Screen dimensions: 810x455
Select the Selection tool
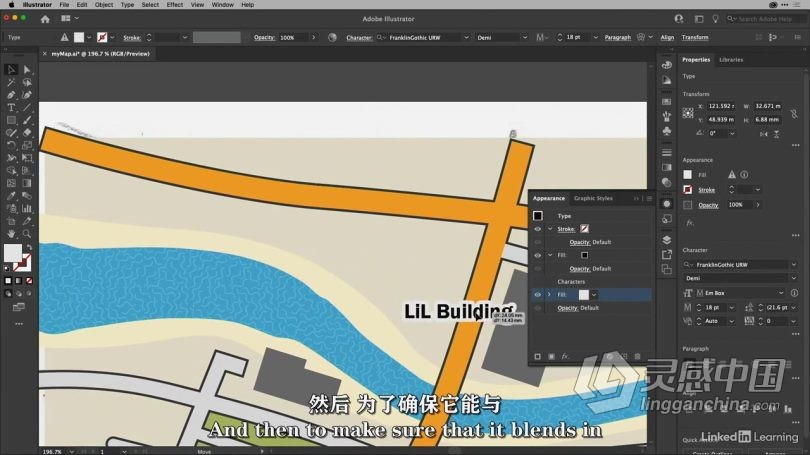(11, 70)
